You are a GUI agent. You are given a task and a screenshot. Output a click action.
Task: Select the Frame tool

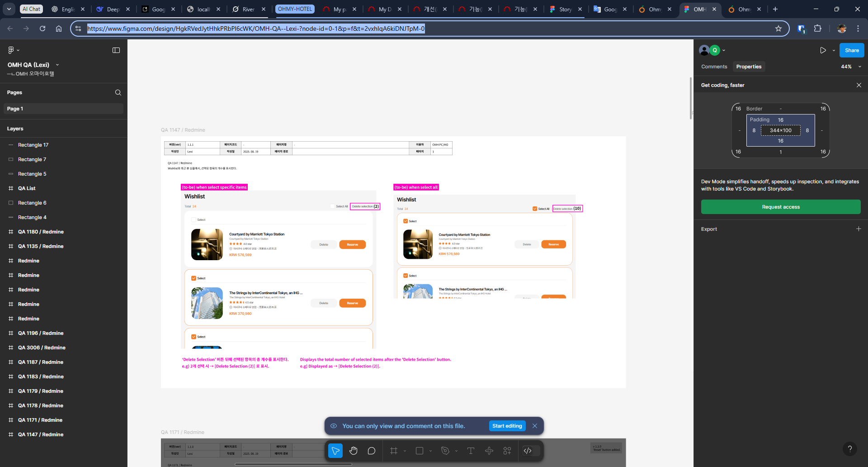click(x=394, y=451)
